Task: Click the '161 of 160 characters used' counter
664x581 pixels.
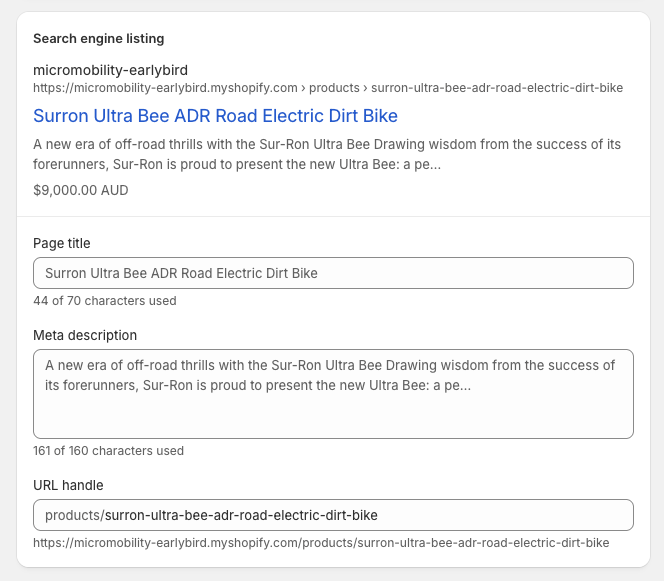Action: (x=108, y=451)
